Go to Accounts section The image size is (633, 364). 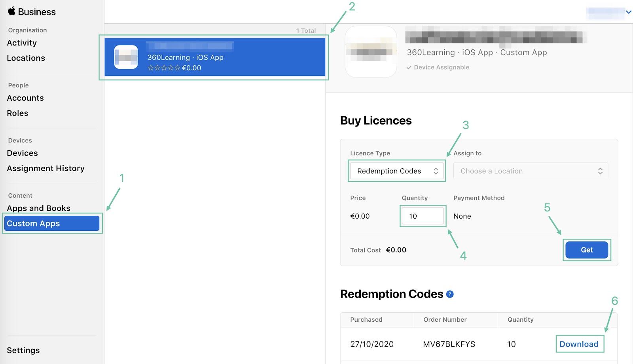coord(25,98)
